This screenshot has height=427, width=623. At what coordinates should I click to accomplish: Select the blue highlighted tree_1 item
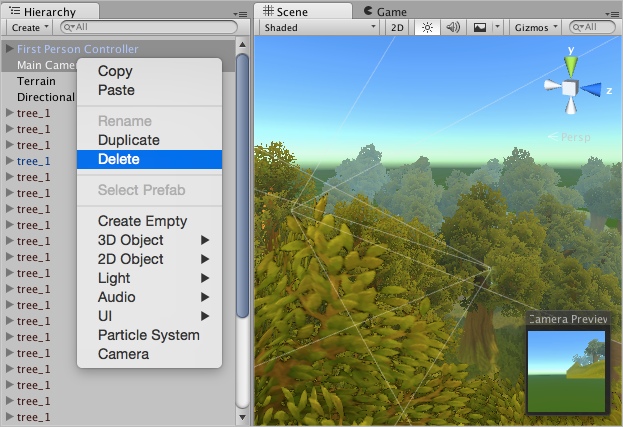[33, 161]
